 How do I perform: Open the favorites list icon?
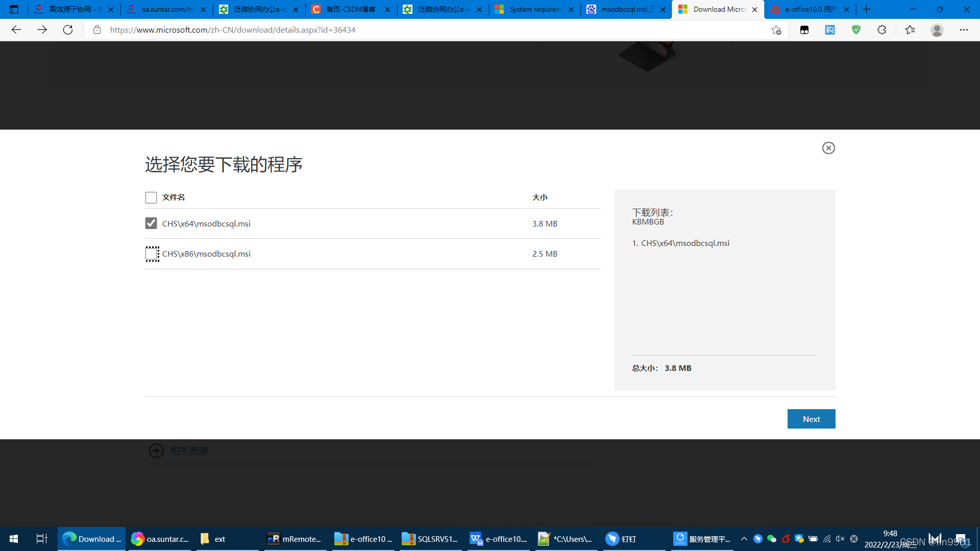[x=910, y=30]
